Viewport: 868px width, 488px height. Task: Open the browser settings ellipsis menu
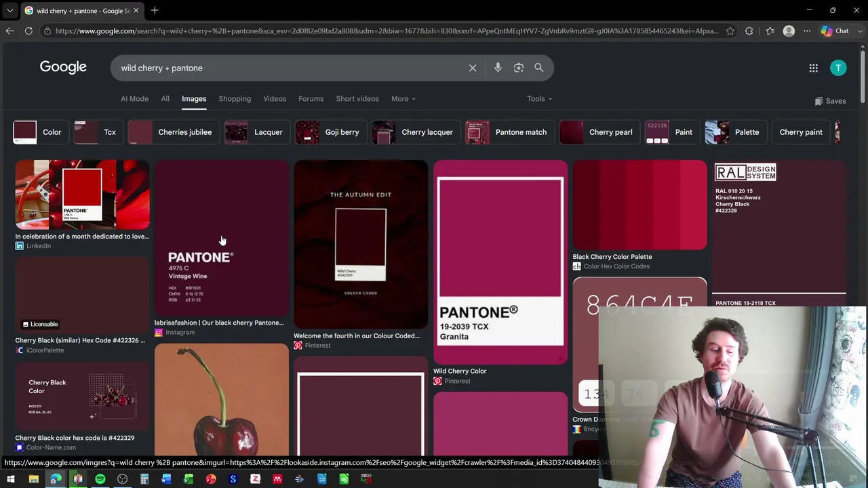tap(807, 30)
